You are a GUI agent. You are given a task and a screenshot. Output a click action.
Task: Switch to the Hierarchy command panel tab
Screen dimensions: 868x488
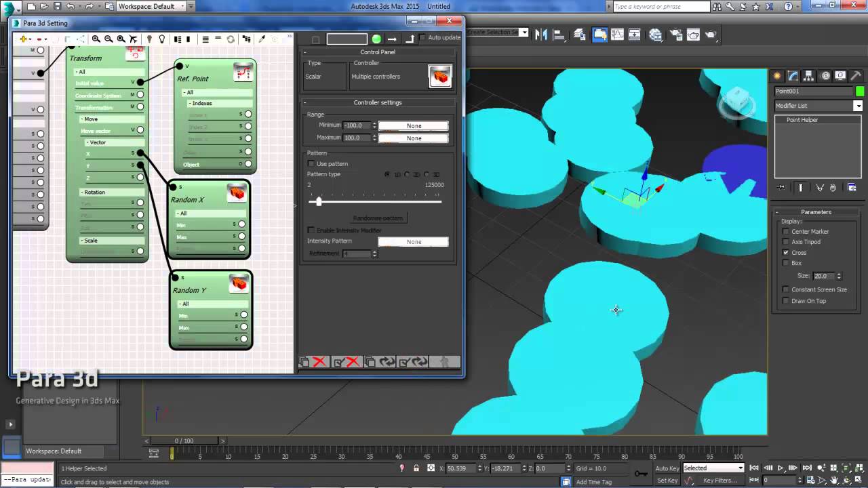pos(809,76)
